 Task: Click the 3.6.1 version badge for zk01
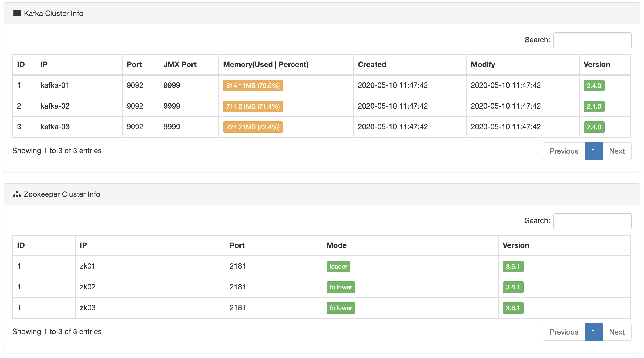point(513,267)
